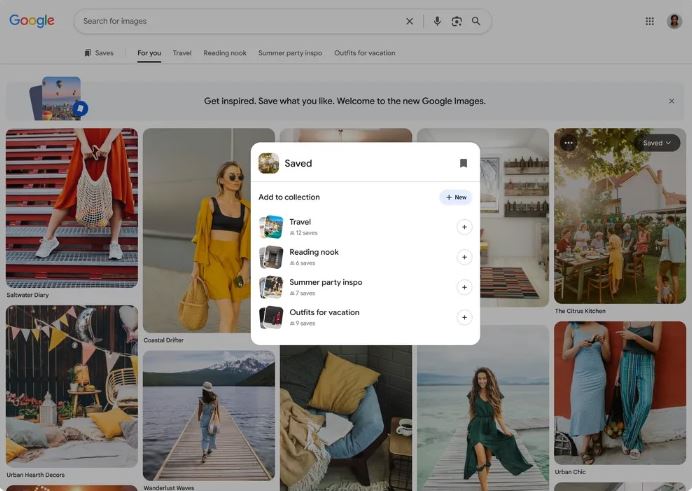Screen dimensions: 692x491
Task: Add image to Travel collection
Action: click(x=464, y=227)
